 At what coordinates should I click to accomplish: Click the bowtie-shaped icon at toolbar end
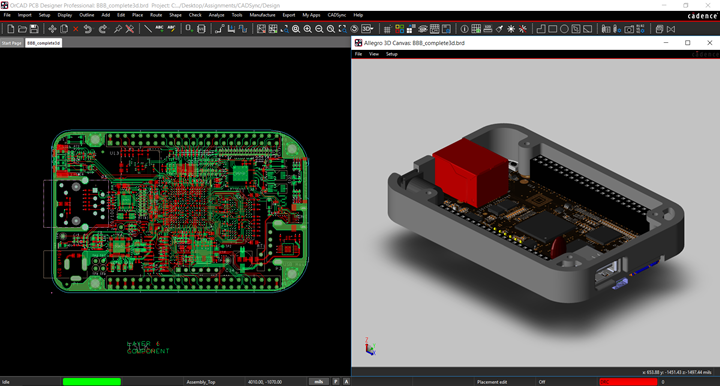coord(671,29)
